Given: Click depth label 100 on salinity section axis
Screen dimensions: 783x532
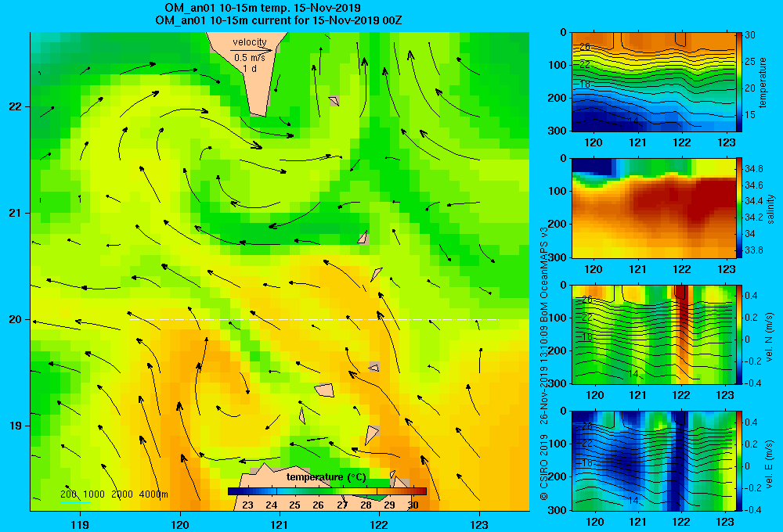Looking at the screenshot, I should point(557,191).
